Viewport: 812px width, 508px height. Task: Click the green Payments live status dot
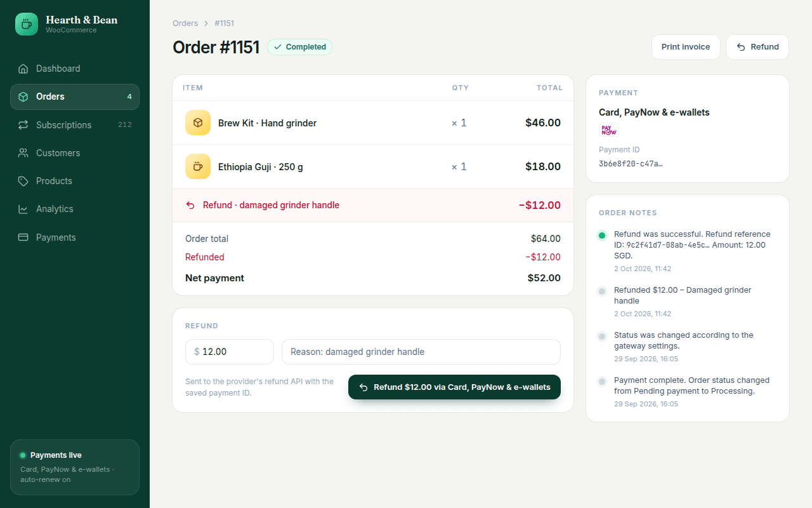[x=23, y=455]
